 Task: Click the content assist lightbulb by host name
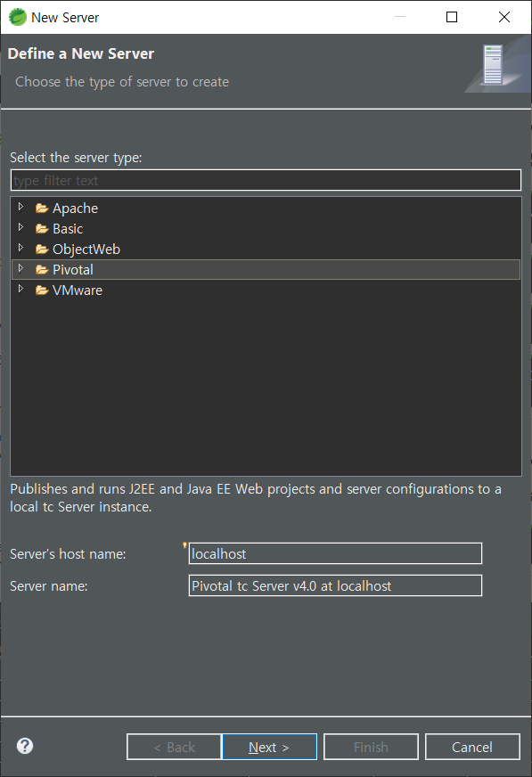click(x=184, y=545)
